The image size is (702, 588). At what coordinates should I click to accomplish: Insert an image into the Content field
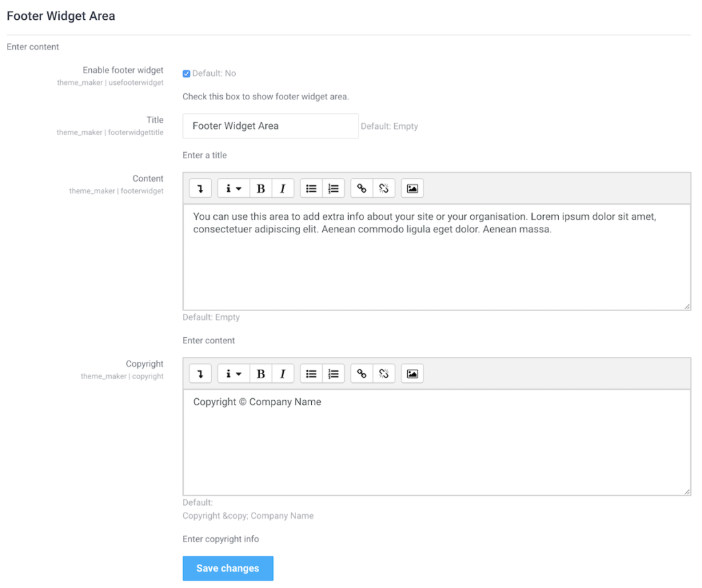[x=411, y=188]
